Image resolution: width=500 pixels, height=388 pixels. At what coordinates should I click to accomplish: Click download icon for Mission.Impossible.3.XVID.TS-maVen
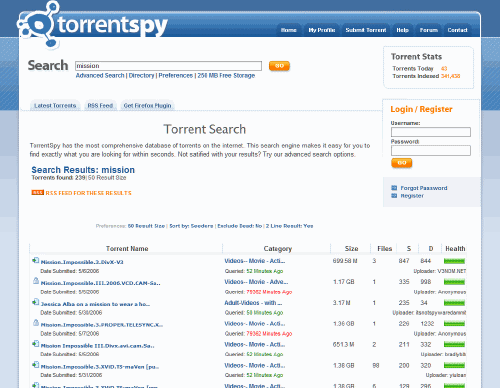pyautogui.click(x=35, y=365)
